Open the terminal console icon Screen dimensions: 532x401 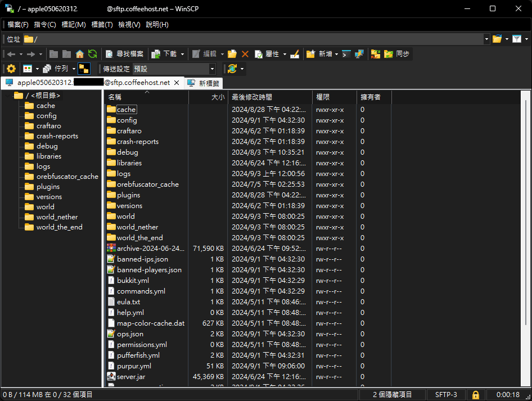coord(346,54)
